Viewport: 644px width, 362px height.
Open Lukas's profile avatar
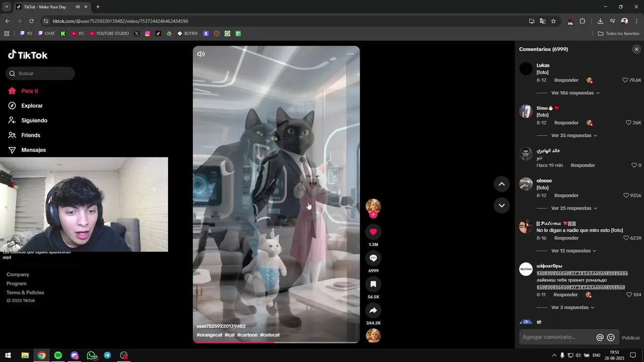[x=526, y=69]
